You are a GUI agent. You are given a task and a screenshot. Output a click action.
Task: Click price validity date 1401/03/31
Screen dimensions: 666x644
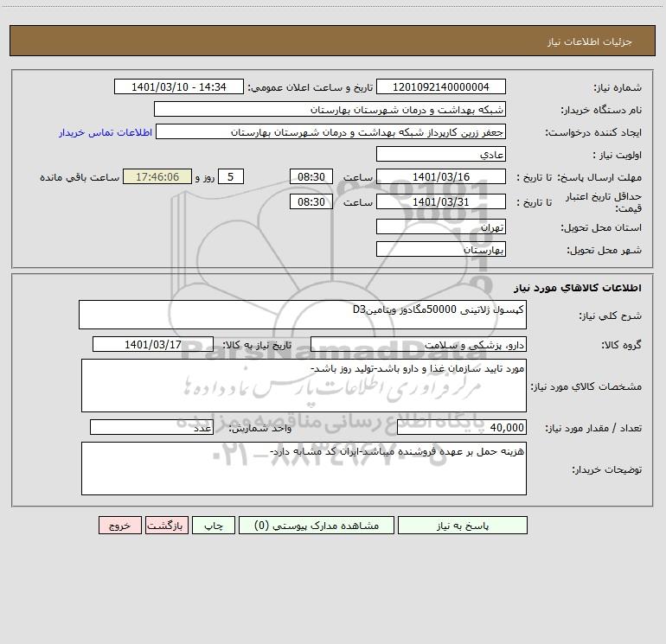(x=441, y=201)
